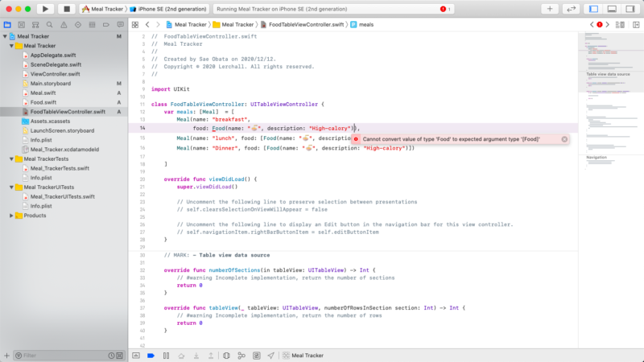Open Debug View Hierarchy button
The image size is (644, 362).
click(226, 356)
